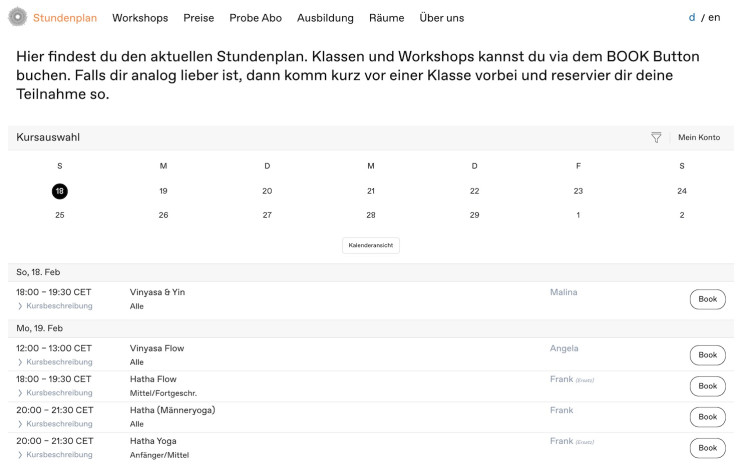Open the Ausbildung menu item
The width and height of the screenshot is (742, 464).
pyautogui.click(x=325, y=18)
